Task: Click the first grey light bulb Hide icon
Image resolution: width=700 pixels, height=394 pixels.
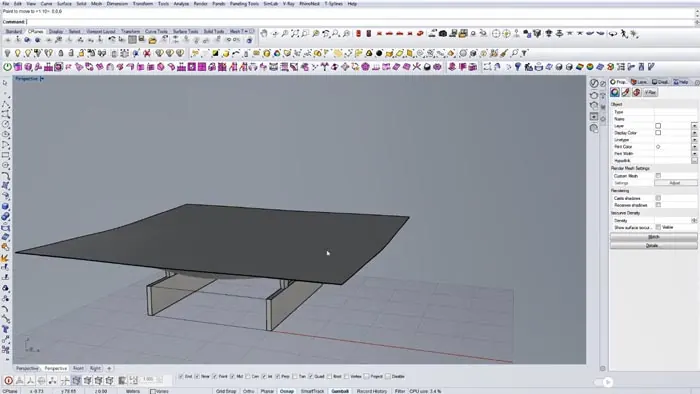Action: (x=7, y=53)
